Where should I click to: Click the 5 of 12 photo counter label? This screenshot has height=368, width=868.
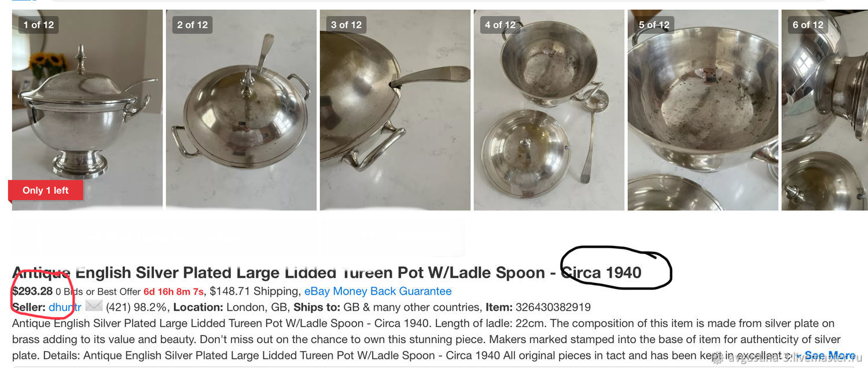point(654,25)
